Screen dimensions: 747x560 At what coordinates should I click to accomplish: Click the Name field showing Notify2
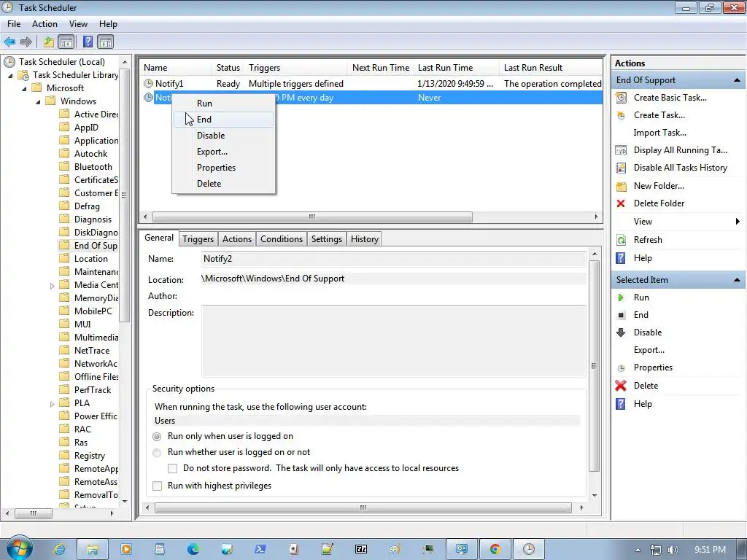click(393, 259)
